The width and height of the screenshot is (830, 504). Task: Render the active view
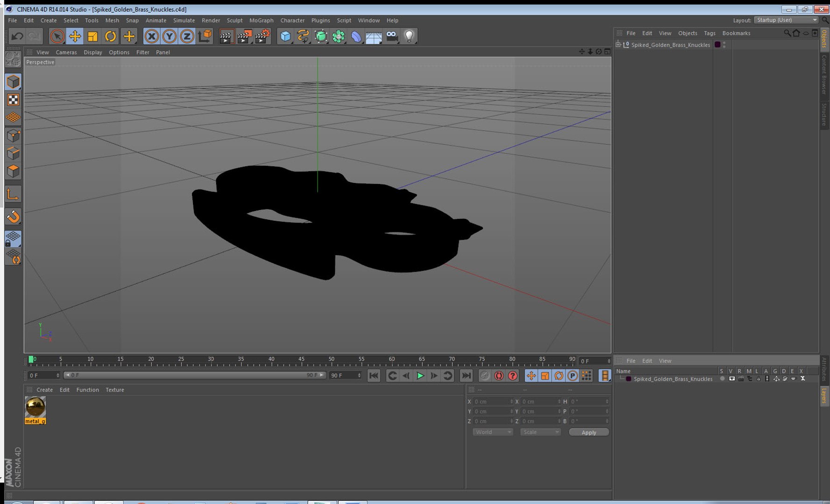(x=226, y=36)
